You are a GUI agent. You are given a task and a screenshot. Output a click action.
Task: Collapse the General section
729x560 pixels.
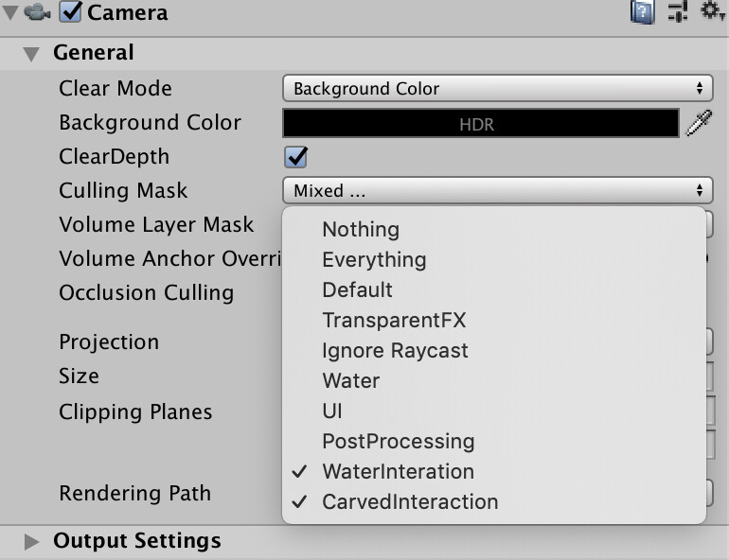pos(31,54)
